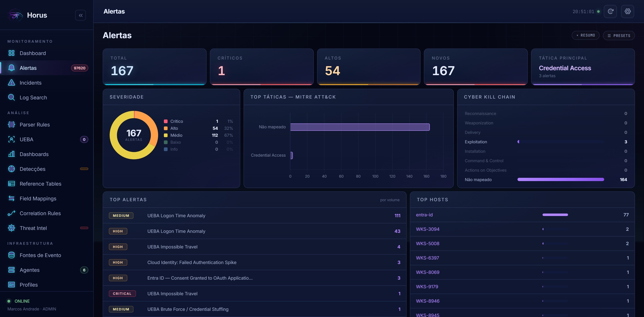
Task: Click the Profiles ID card icon
Action: (11, 285)
